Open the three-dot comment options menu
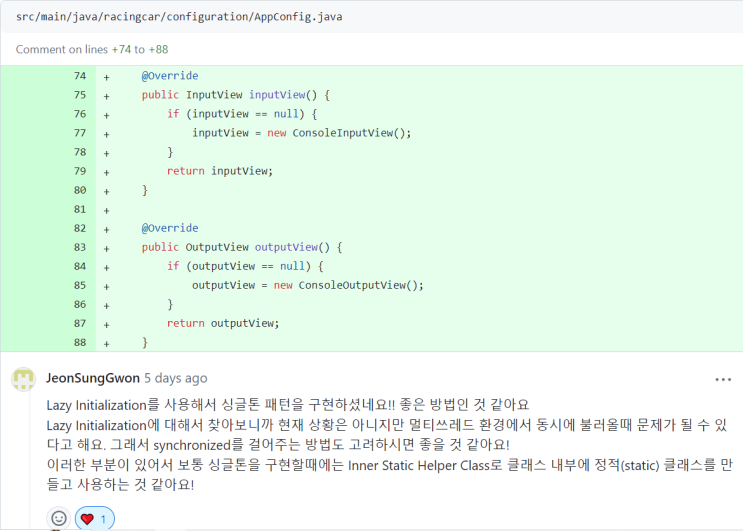The width and height of the screenshot is (743, 531). [x=723, y=379]
